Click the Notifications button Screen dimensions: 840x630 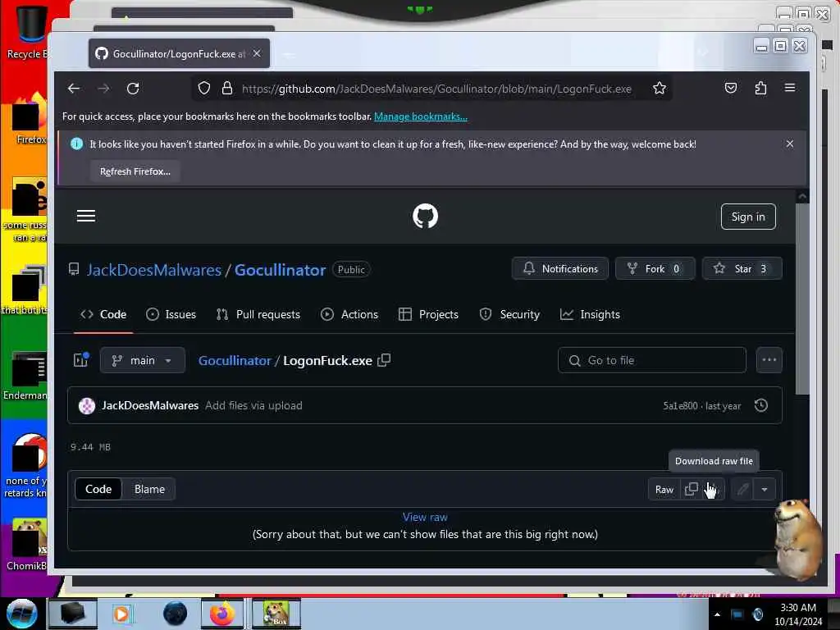[560, 268]
